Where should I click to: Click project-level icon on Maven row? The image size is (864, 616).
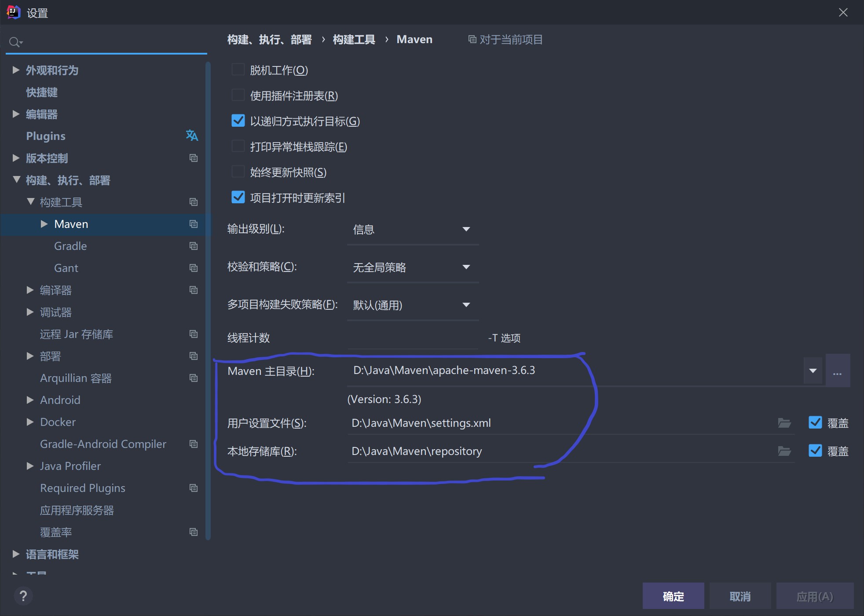pyautogui.click(x=194, y=224)
